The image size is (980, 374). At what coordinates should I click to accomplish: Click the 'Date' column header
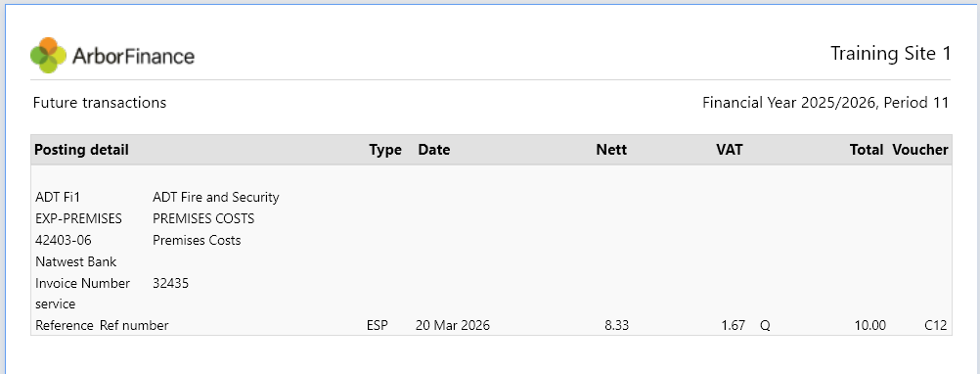[433, 150]
